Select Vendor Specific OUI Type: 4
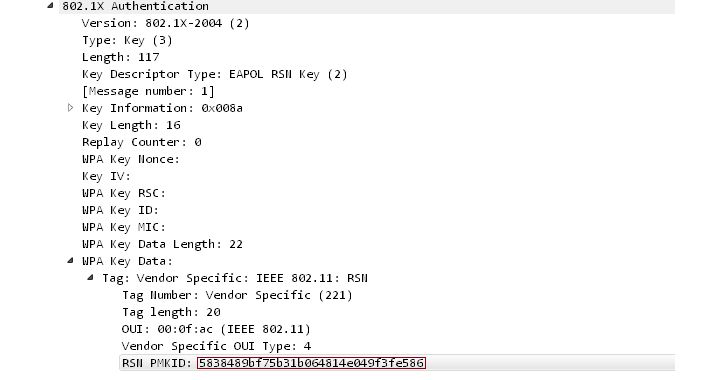Viewport: 728px width, 380px height. coord(216,346)
